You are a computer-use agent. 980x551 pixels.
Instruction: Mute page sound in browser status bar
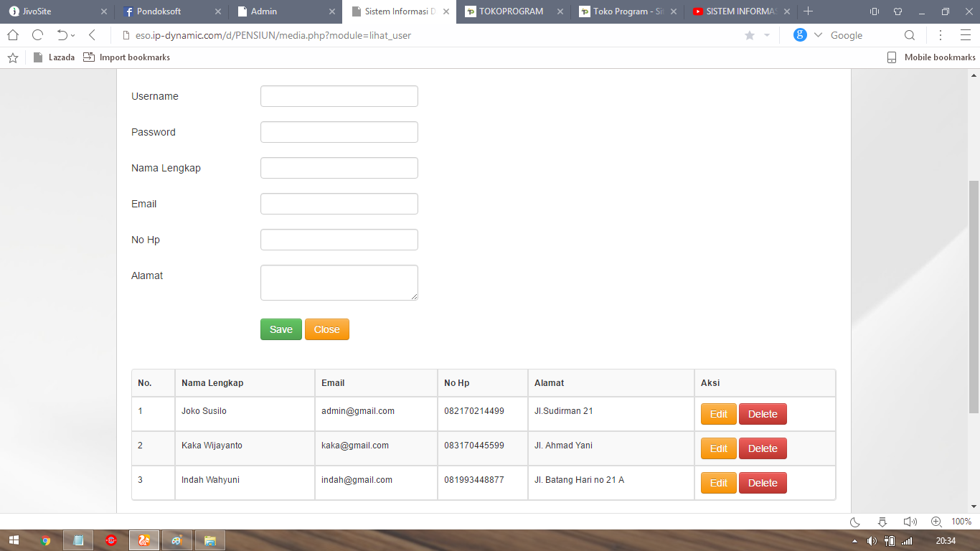[x=910, y=522]
